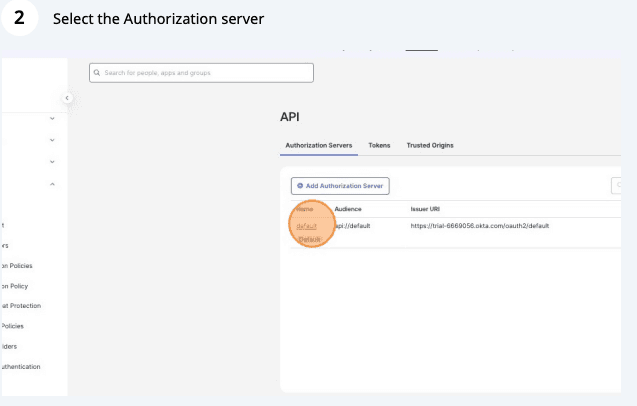Open the 'default' authorization server link
Screen dimensions: 637x406
click(306, 226)
